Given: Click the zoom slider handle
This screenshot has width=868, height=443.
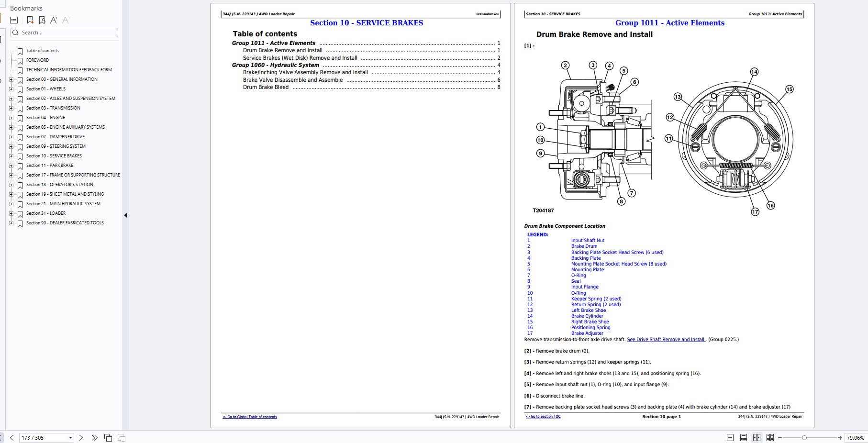Looking at the screenshot, I should 804,438.
